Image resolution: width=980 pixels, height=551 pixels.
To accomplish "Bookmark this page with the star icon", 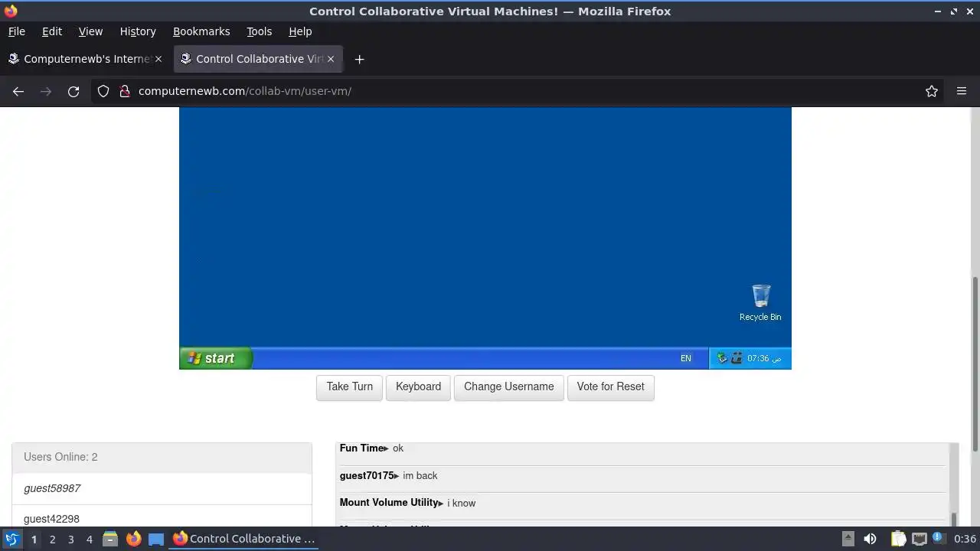I will click(932, 91).
